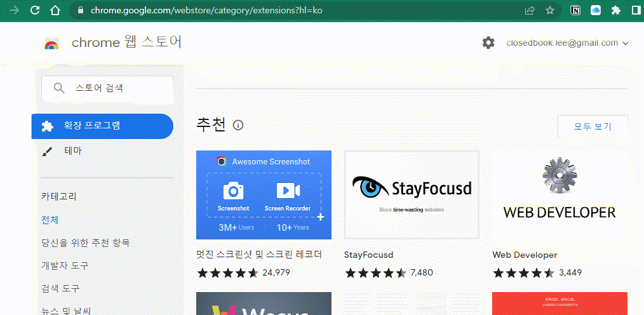This screenshot has height=315, width=644.
Task: Click the 3,449 rating count
Action: [570, 272]
